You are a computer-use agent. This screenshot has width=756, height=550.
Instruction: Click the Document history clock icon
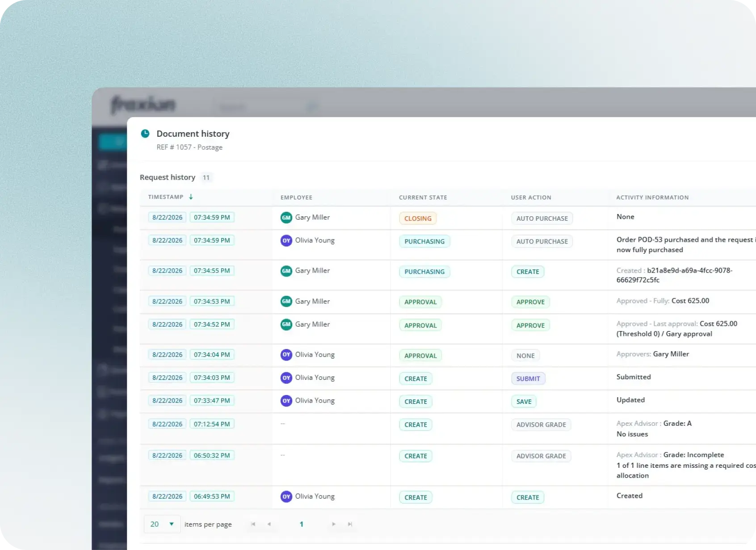tap(145, 134)
